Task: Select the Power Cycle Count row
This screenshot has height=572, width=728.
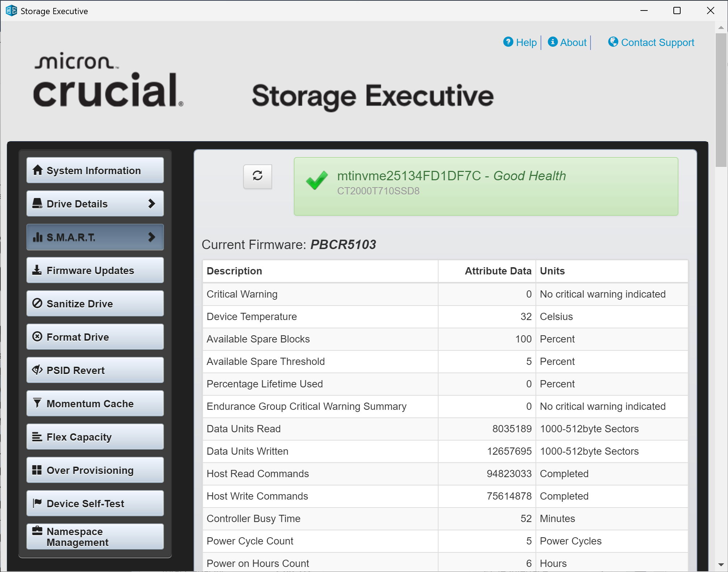Action: (x=445, y=541)
